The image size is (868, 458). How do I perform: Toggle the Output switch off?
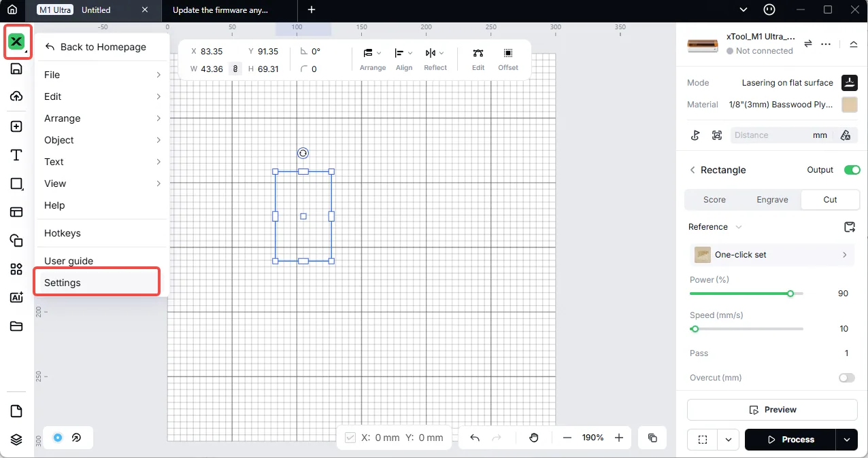click(852, 170)
